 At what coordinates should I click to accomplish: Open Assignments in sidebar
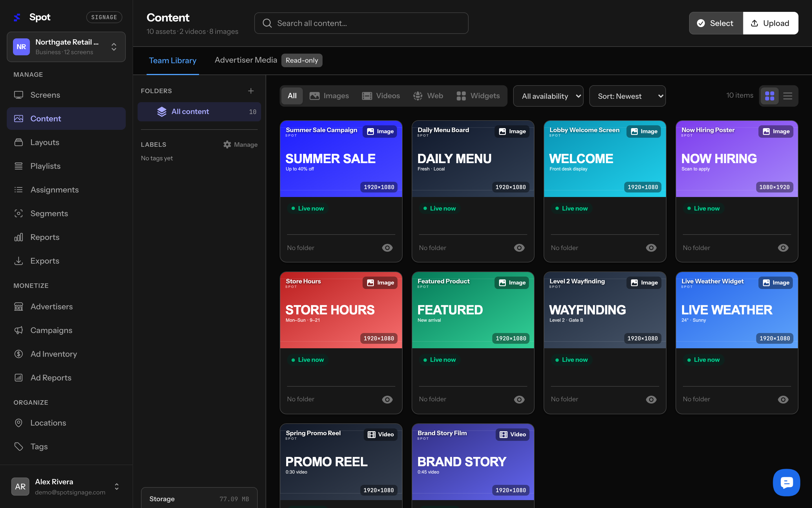(66, 189)
